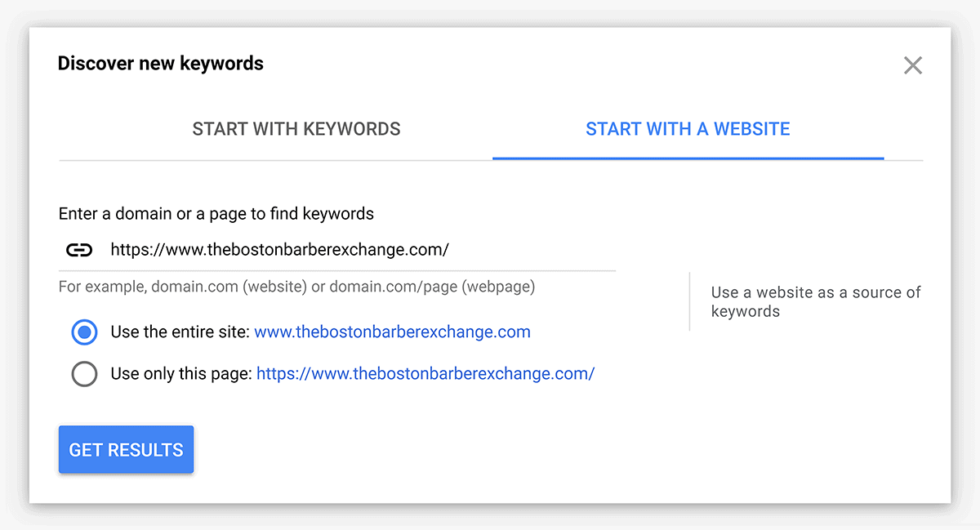
Task: Select the Start With A Website tab
Action: point(688,129)
